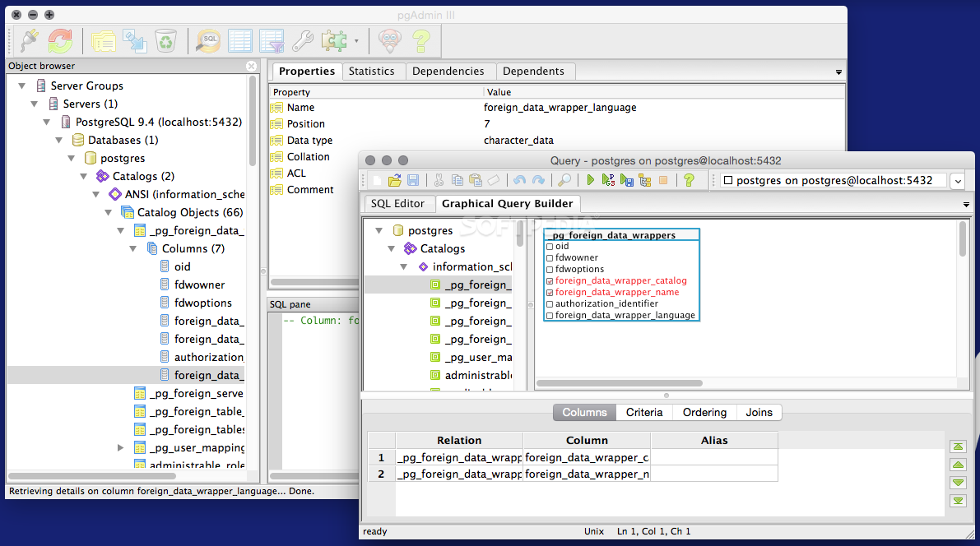Open object properties via the folders icon
The width and height of the screenshot is (980, 546).
(x=103, y=41)
